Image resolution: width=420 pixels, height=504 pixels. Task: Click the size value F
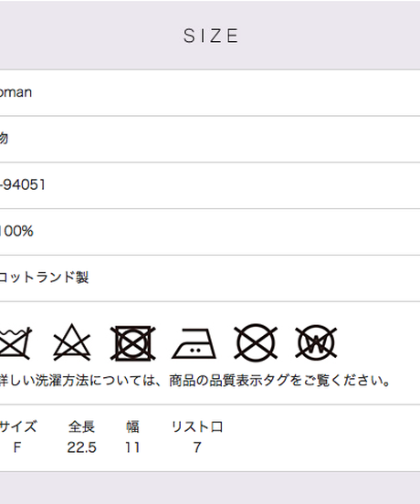point(17,447)
